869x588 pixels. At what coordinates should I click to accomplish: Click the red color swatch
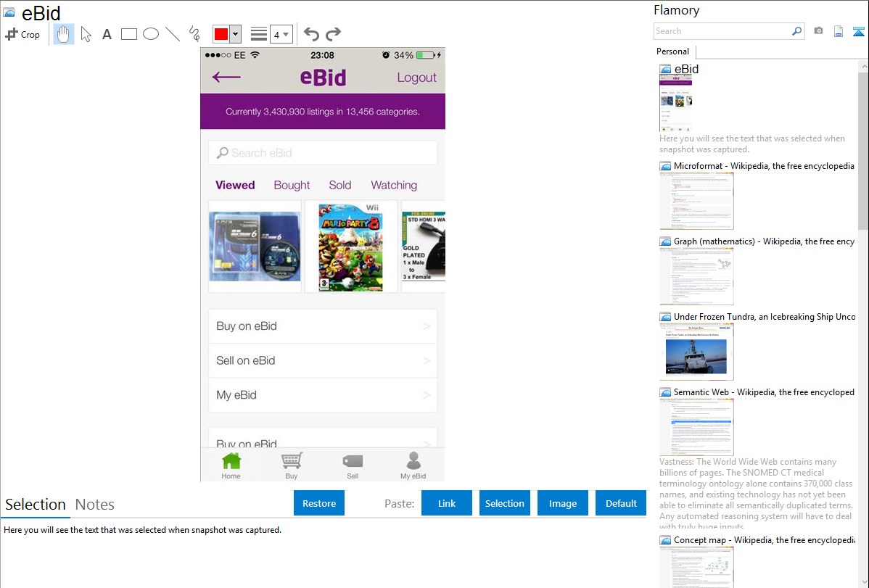221,34
